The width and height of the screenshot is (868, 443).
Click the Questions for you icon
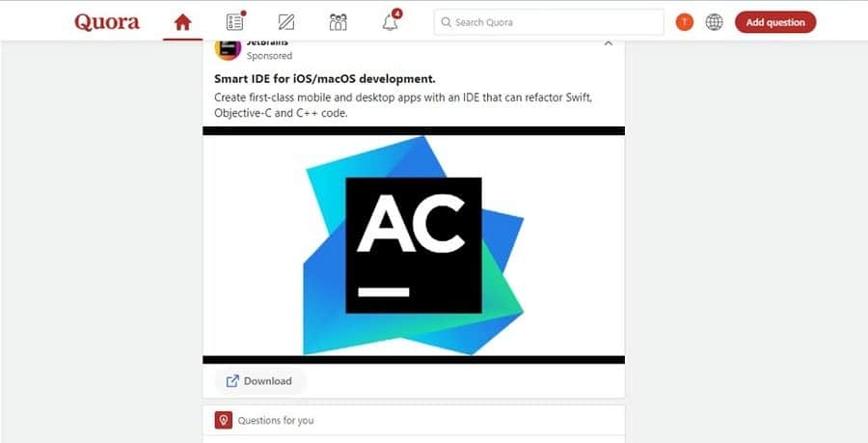[x=223, y=420]
